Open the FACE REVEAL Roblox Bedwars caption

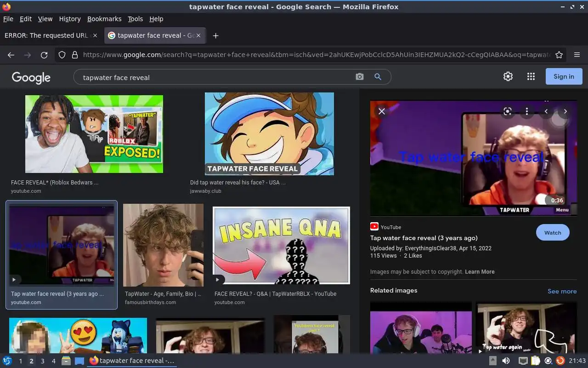coord(55,183)
